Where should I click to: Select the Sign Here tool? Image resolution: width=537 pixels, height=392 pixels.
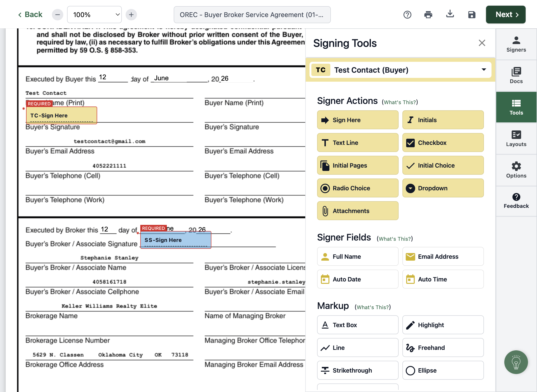pyautogui.click(x=358, y=120)
